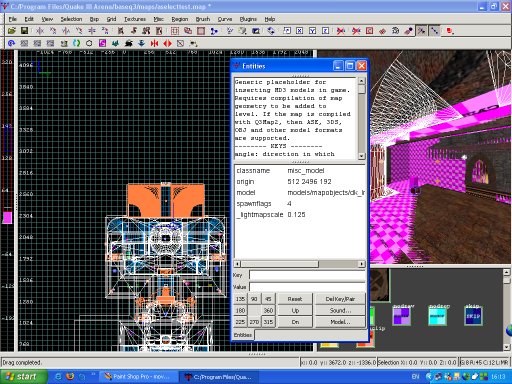512x384 pixels.
Task: Click texture browser scrollbar down arrow
Action: point(506,347)
